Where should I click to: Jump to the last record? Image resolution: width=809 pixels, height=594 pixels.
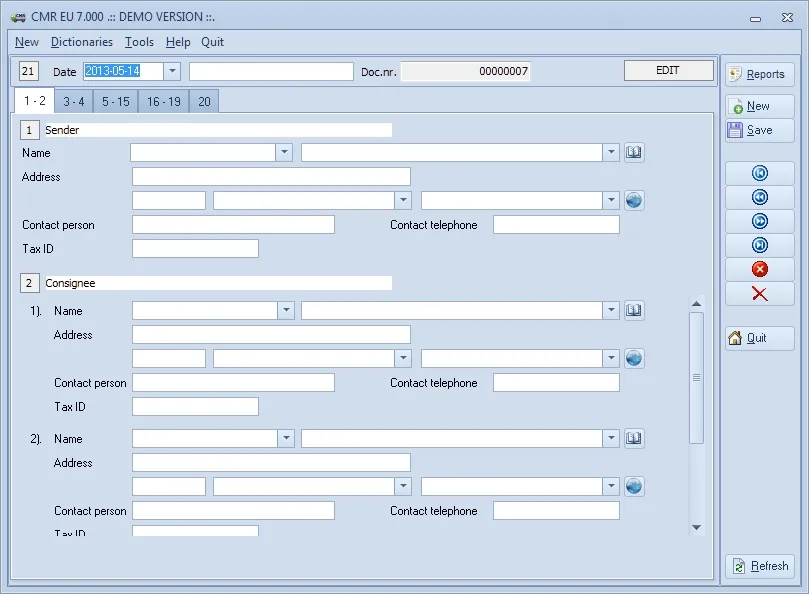tap(758, 244)
